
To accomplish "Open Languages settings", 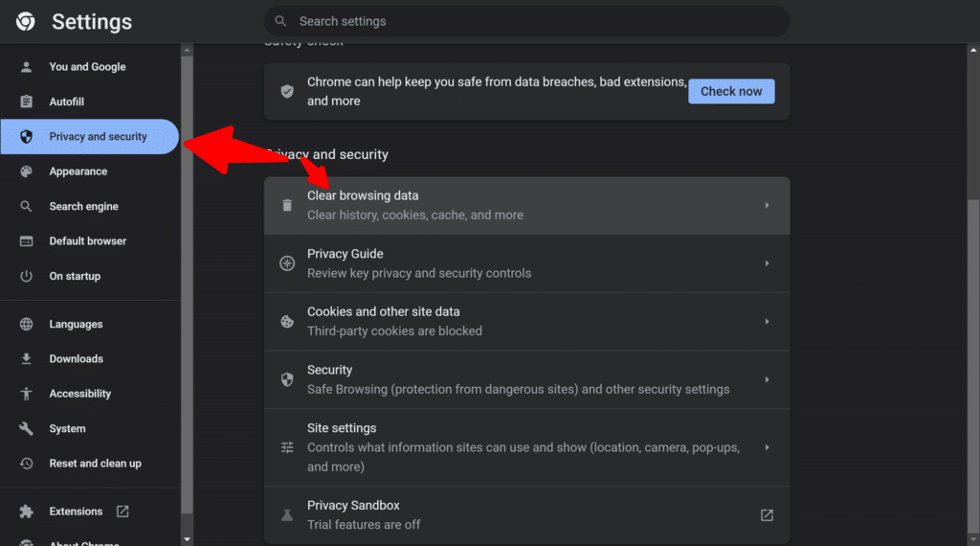I will [x=90, y=324].
